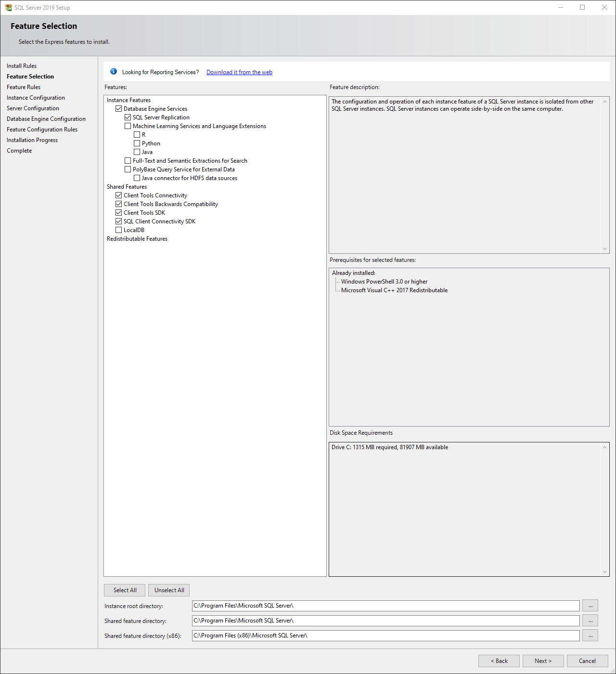Click the Unselect All button
Image resolution: width=616 pixels, height=674 pixels.
pyautogui.click(x=169, y=590)
